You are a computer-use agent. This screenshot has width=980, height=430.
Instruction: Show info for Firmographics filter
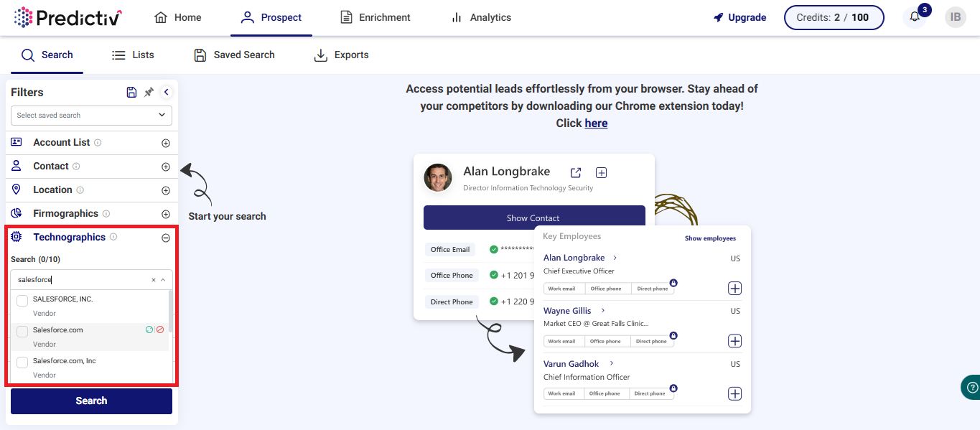click(x=106, y=214)
